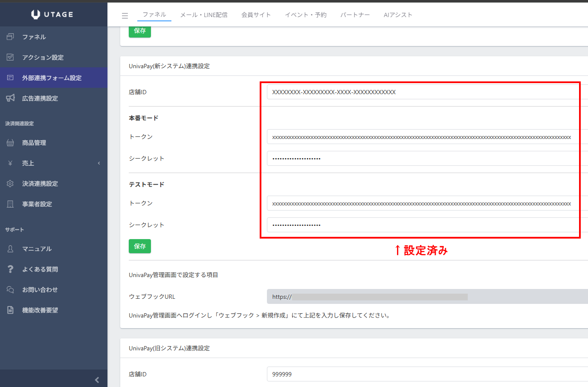The width and height of the screenshot is (588, 387).
Task: Click the 機能改善要望 document icon
Action: pos(11,310)
